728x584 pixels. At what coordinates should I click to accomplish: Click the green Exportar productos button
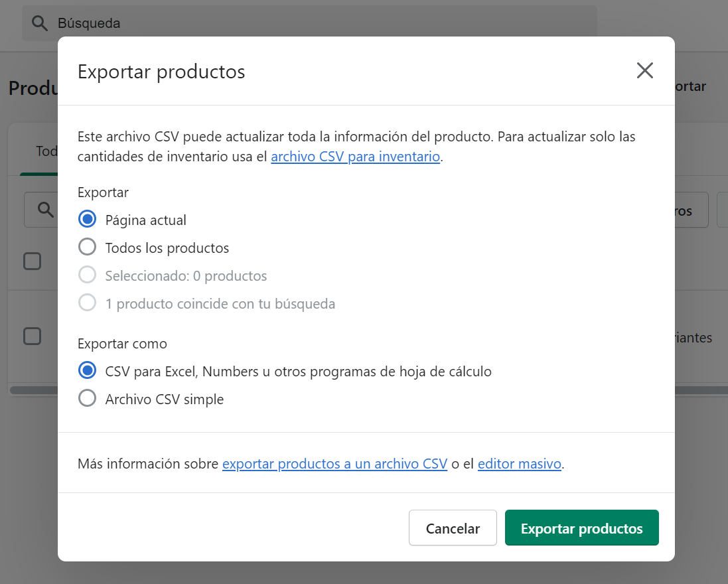(581, 528)
